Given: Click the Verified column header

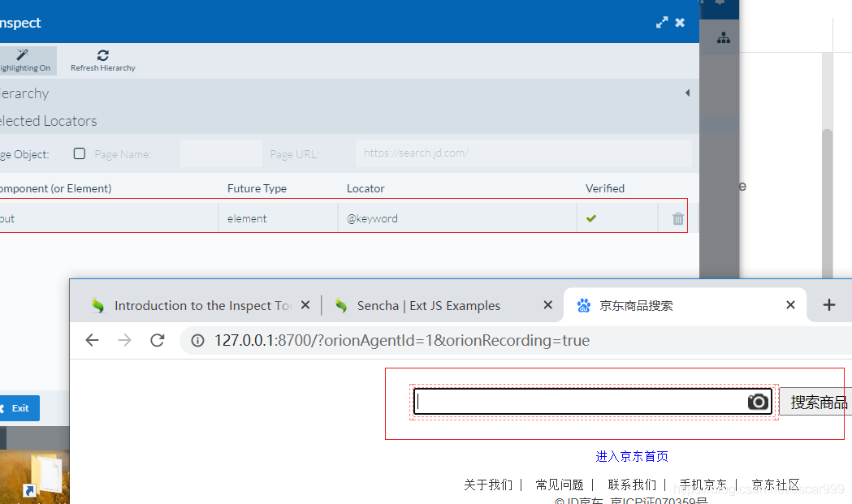Looking at the screenshot, I should pyautogui.click(x=605, y=188).
